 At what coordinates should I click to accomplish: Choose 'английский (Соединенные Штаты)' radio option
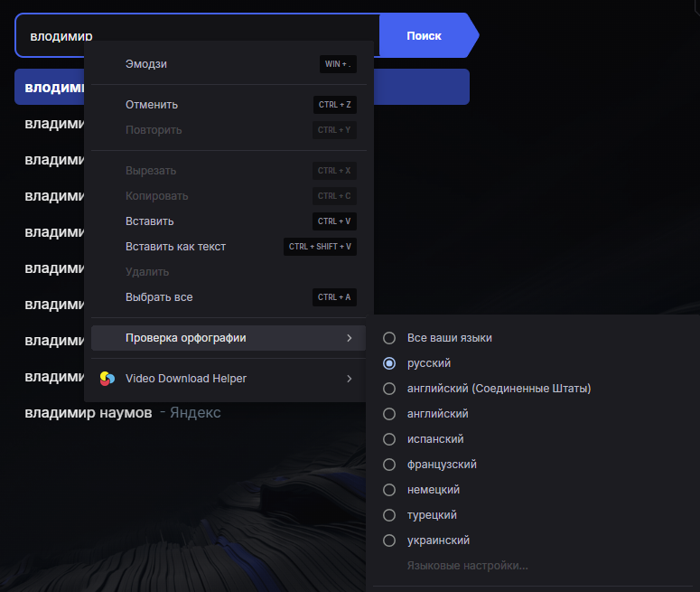389,389
